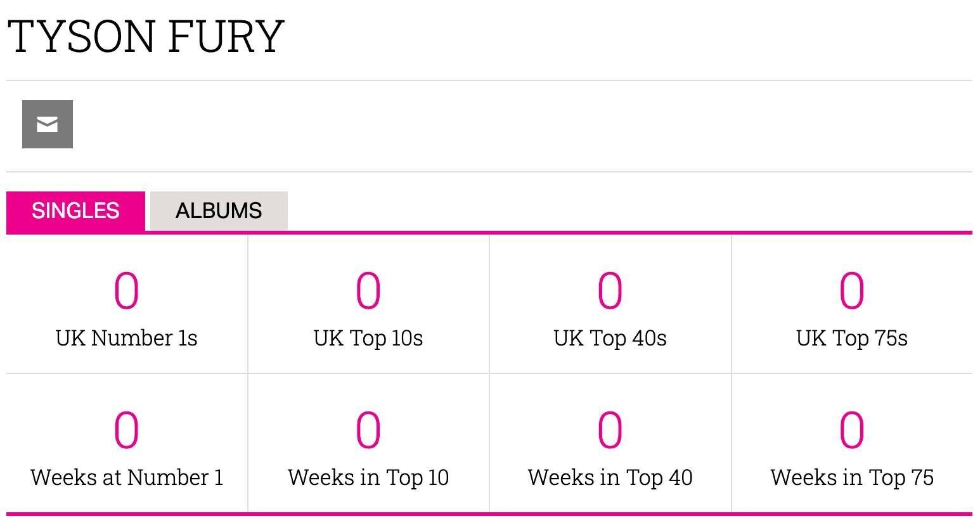Click the UK Top 10s label
980x530 pixels.
368,338
